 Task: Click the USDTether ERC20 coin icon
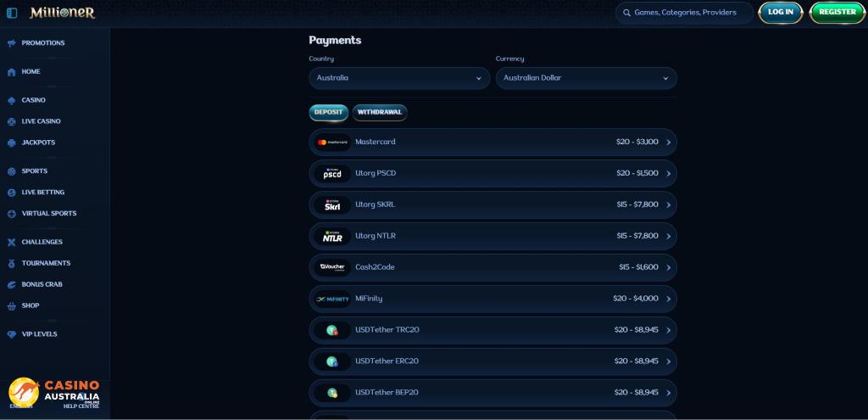pyautogui.click(x=332, y=361)
